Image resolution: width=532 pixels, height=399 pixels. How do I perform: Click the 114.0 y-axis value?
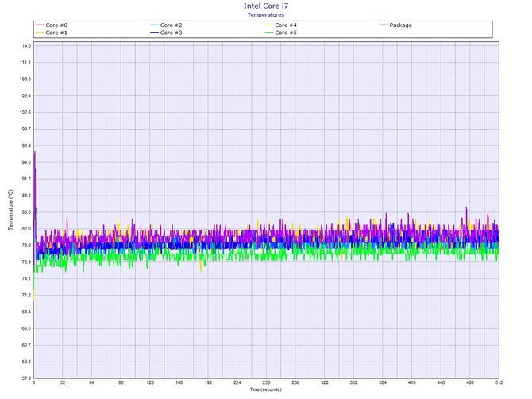pos(25,46)
